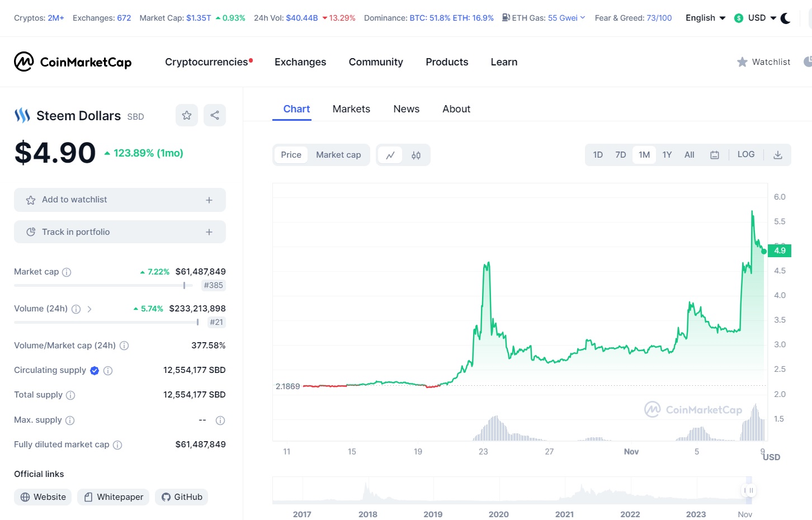The height and width of the screenshot is (520, 812).
Task: Open the English language dropdown
Action: pyautogui.click(x=706, y=18)
